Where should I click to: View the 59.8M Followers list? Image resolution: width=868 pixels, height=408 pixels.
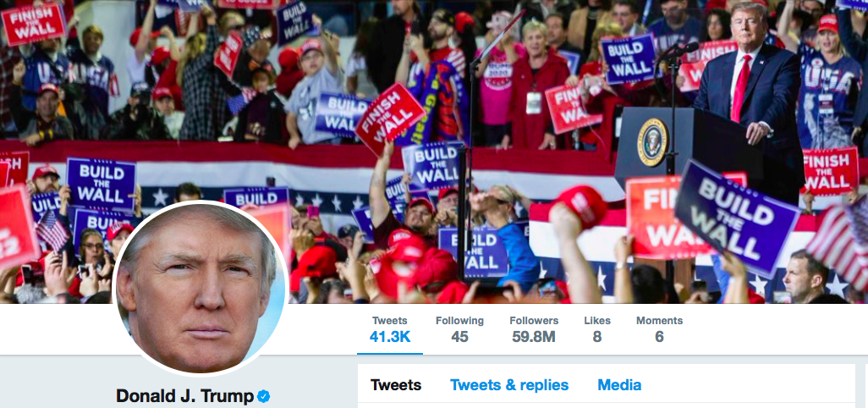[534, 328]
